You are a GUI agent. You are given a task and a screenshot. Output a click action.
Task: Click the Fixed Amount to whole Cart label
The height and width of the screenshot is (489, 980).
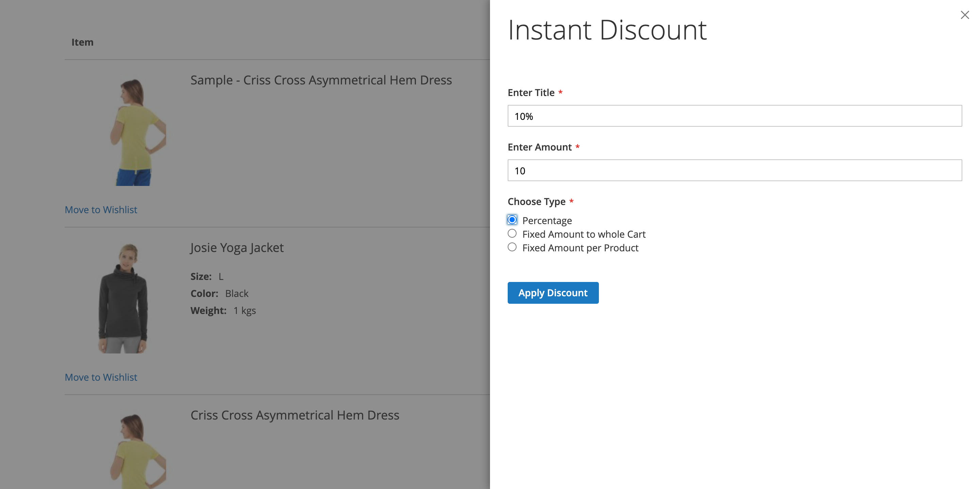[584, 234]
